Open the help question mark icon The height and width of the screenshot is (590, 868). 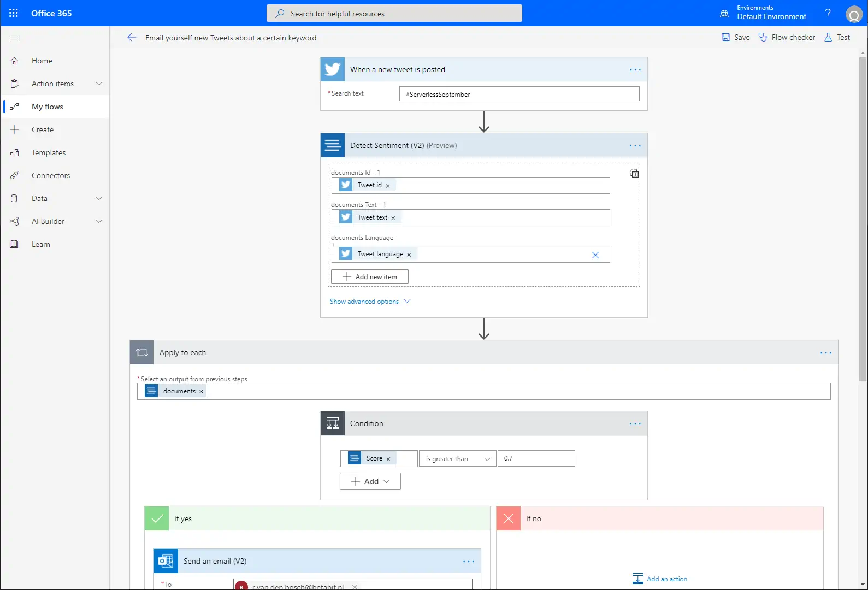pyautogui.click(x=828, y=13)
